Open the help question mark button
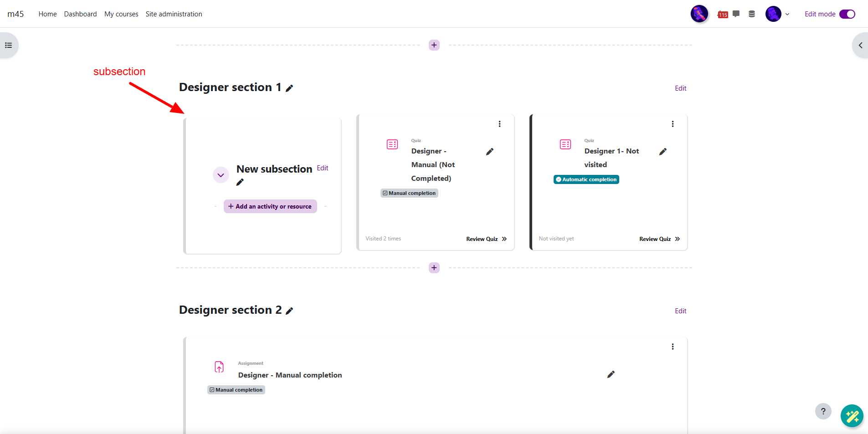868x434 pixels. point(823,411)
